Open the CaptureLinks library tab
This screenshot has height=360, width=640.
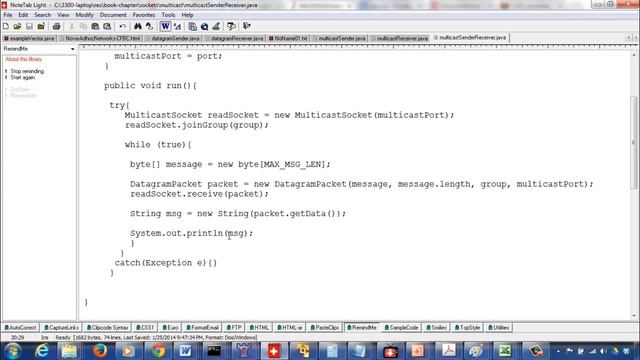click(x=62, y=328)
